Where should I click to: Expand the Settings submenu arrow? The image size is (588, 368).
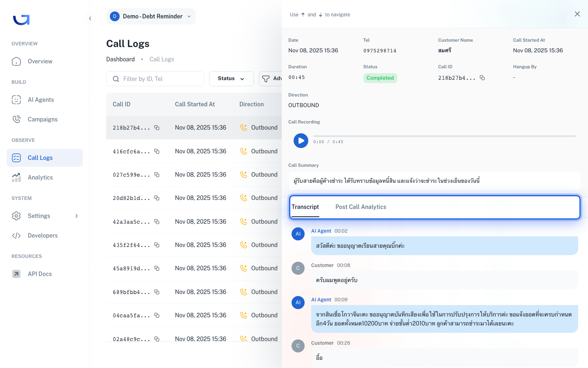click(x=76, y=216)
